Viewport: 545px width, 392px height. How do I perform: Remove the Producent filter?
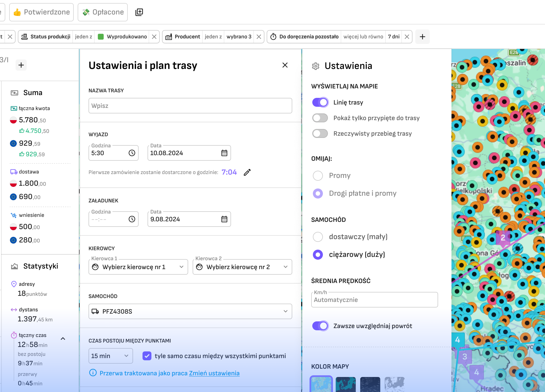coord(259,37)
